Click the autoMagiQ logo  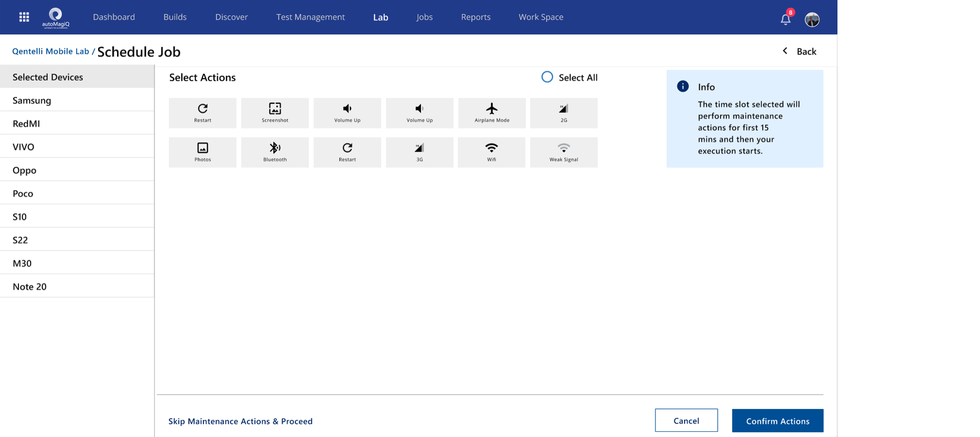coord(56,18)
